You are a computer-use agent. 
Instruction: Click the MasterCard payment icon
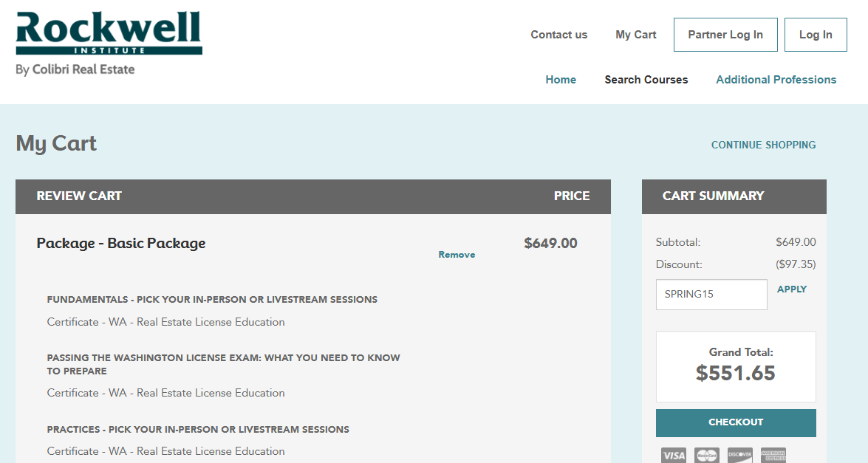[706, 455]
